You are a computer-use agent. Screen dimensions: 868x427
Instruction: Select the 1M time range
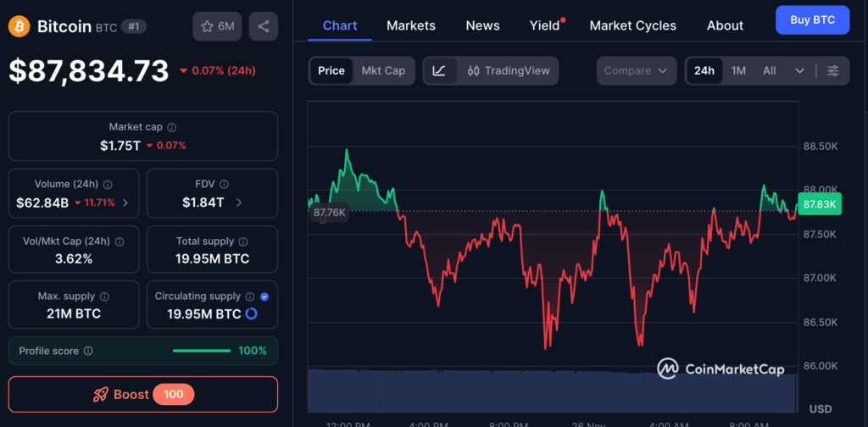click(x=738, y=70)
